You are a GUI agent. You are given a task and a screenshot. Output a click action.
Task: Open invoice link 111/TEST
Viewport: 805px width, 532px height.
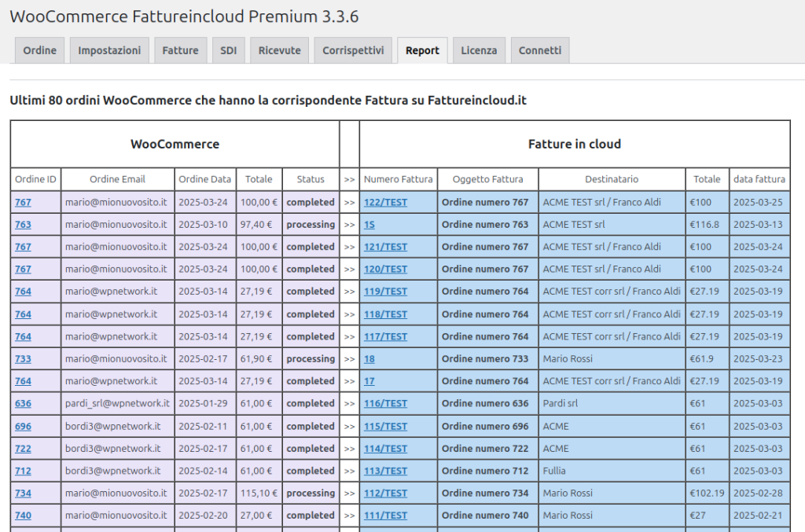point(385,515)
